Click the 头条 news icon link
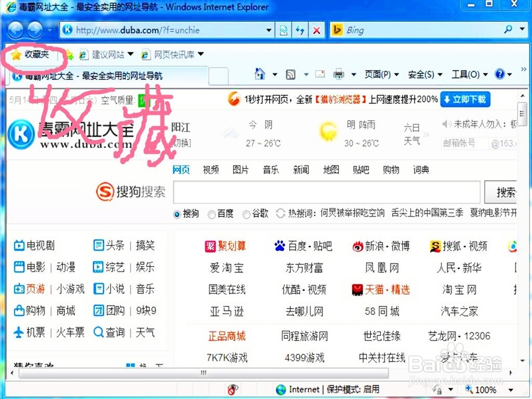 [x=109, y=245]
